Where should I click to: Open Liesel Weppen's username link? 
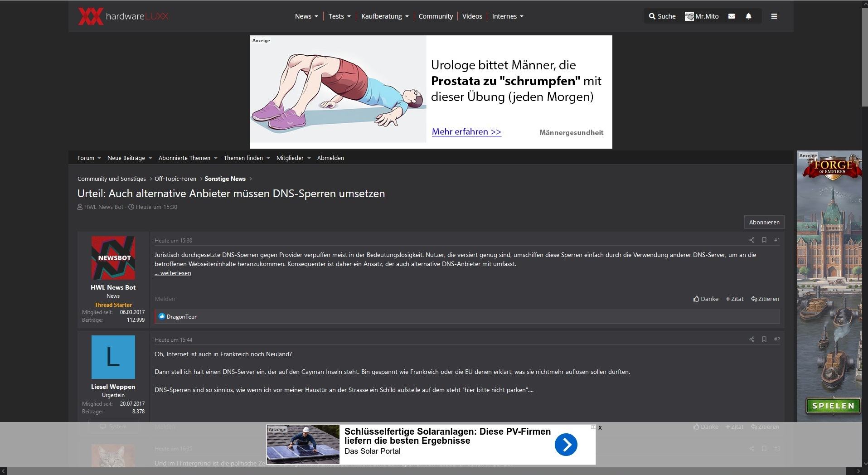point(113,387)
